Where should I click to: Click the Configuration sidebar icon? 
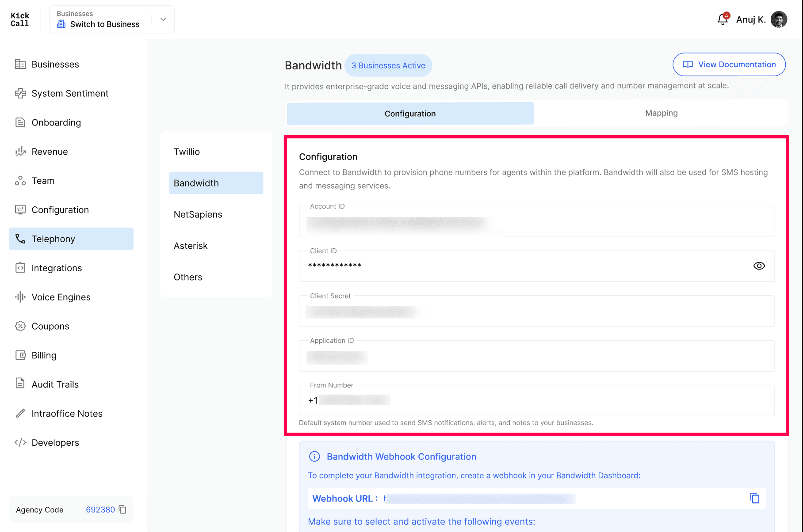[20, 210]
